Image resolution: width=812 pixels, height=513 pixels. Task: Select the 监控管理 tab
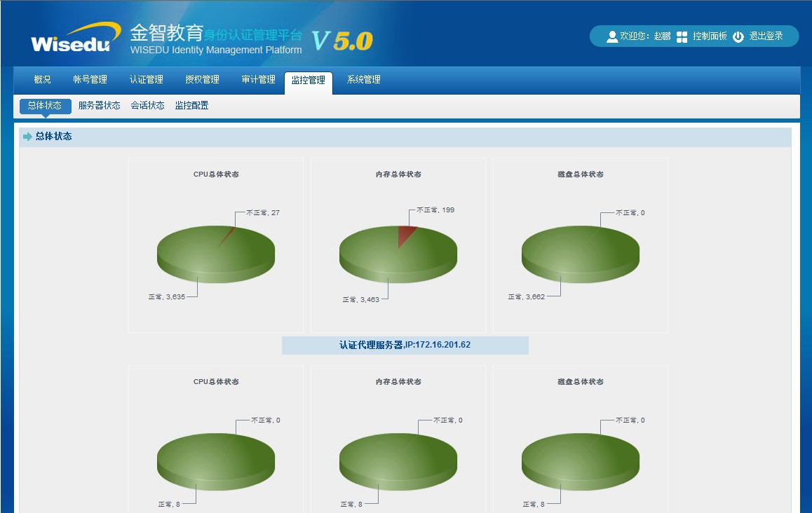pyautogui.click(x=309, y=81)
